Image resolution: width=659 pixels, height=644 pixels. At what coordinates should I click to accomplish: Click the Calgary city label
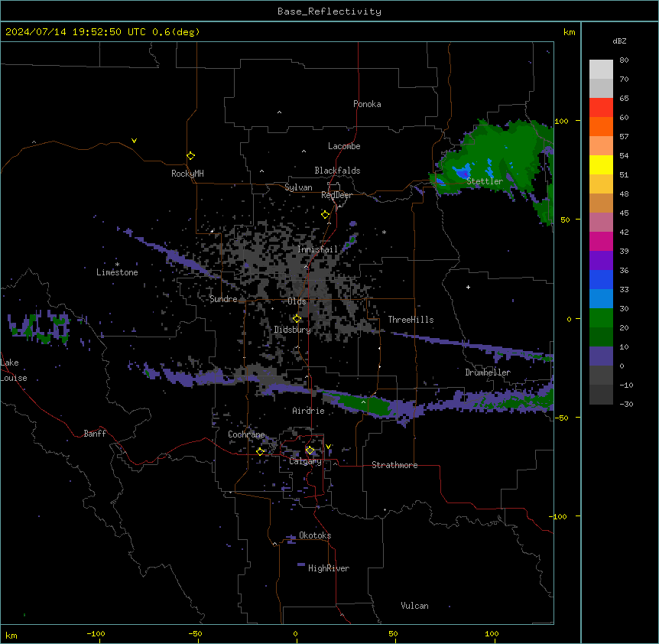(306, 461)
